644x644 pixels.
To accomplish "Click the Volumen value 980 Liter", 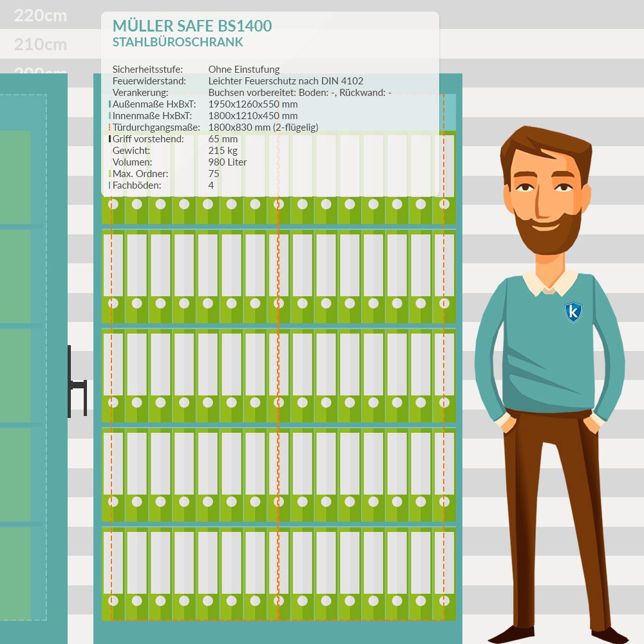I will [227, 162].
